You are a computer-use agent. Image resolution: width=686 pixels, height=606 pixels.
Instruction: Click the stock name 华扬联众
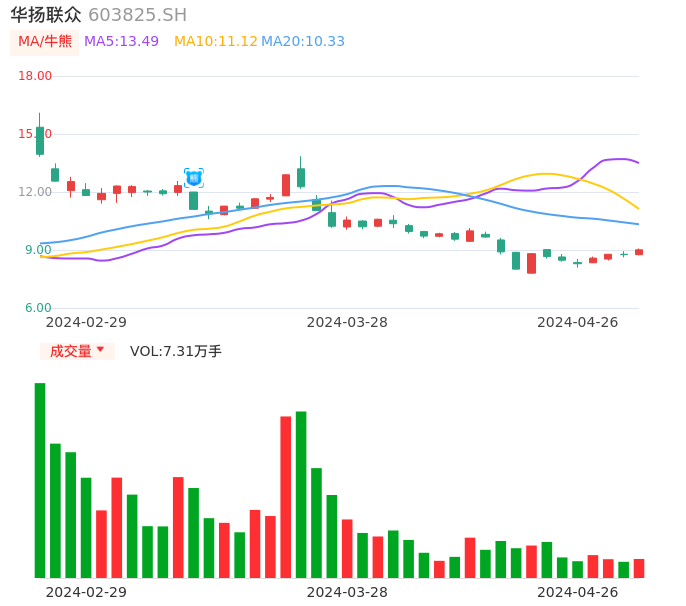(x=45, y=15)
